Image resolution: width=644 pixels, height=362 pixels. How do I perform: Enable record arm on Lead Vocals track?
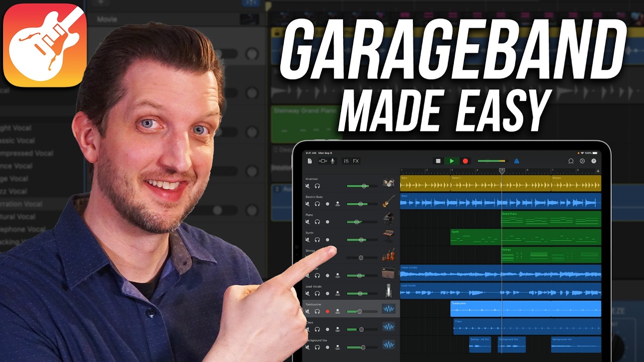[328, 294]
